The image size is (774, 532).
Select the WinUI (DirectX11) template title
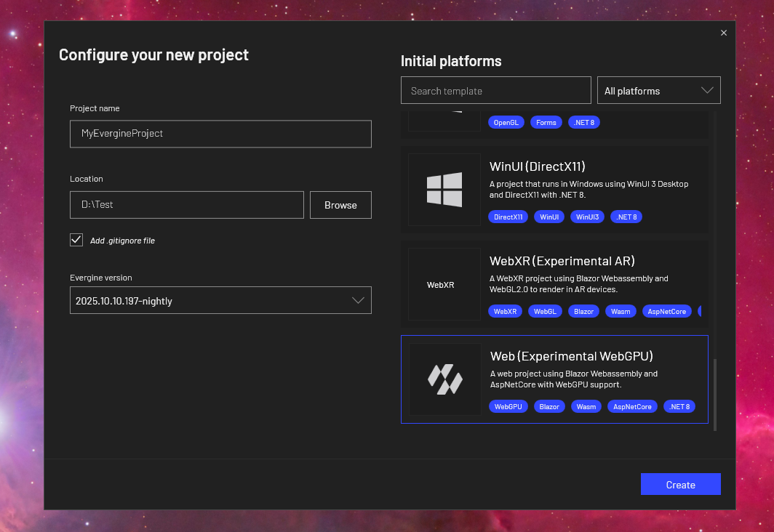click(538, 166)
